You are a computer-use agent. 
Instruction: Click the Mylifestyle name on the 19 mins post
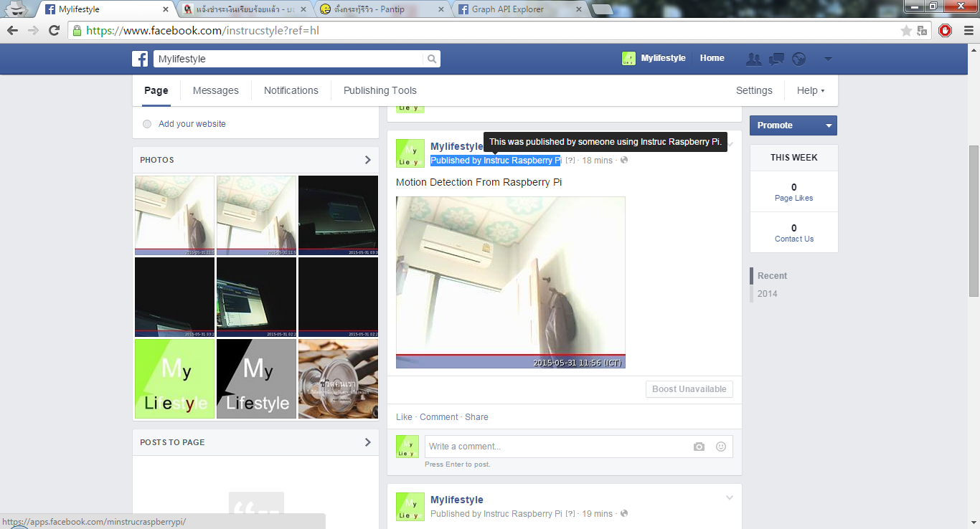(457, 500)
